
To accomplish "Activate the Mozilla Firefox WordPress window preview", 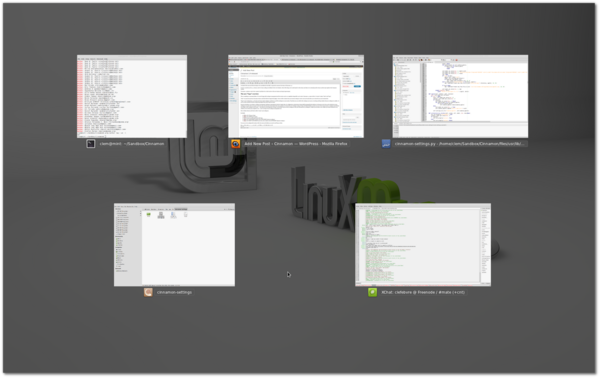I will coord(296,96).
